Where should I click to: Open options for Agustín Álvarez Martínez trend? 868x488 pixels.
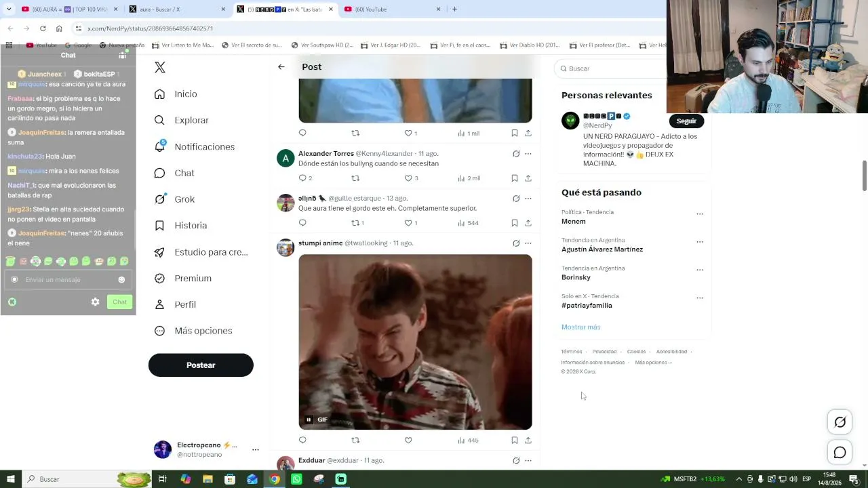(700, 242)
